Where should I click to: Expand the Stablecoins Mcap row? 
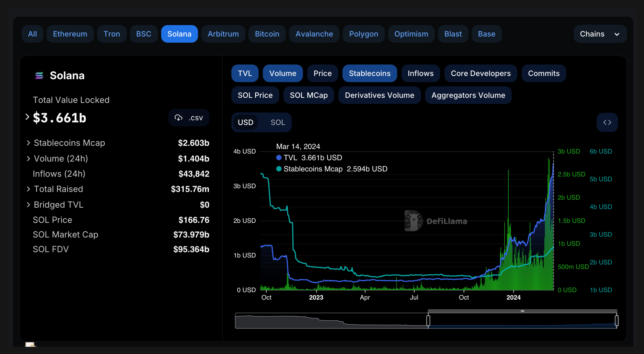[28, 143]
